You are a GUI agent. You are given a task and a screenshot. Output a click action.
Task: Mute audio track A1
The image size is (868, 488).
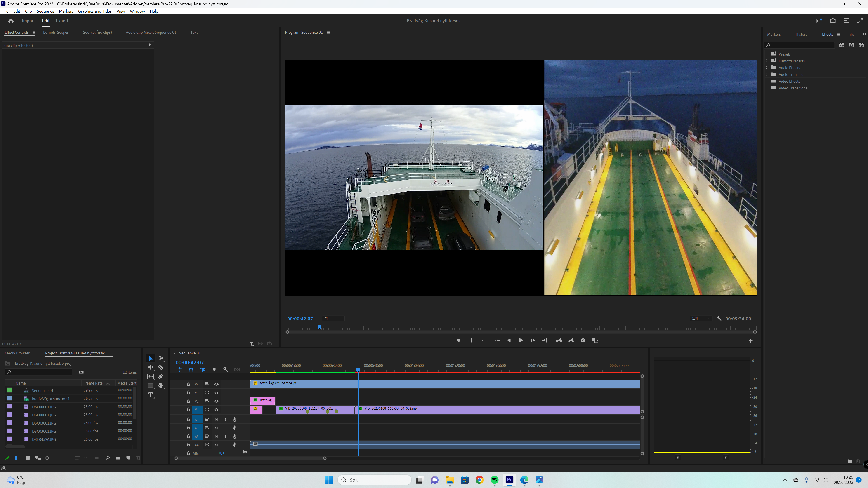216,419
